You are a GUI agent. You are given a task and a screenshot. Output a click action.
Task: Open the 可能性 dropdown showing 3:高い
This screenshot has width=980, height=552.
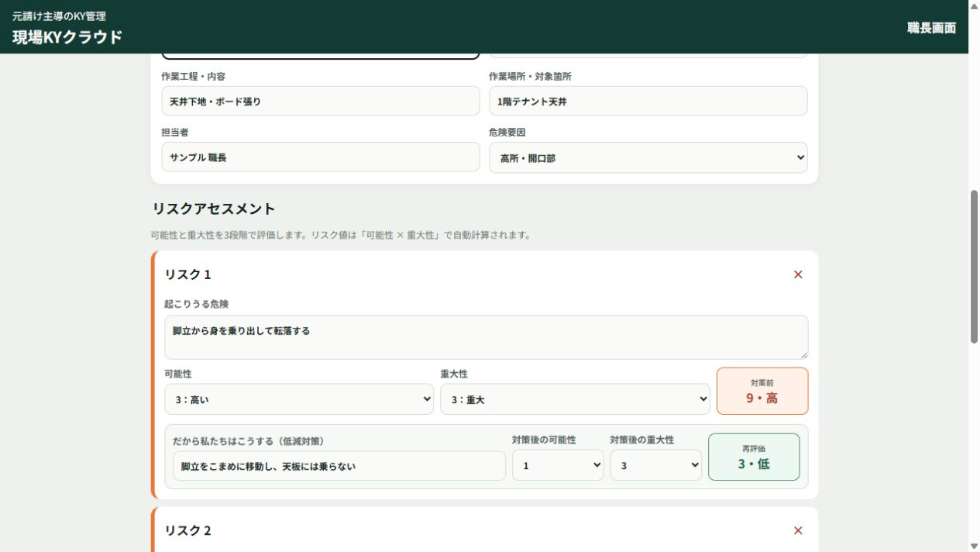tap(299, 399)
